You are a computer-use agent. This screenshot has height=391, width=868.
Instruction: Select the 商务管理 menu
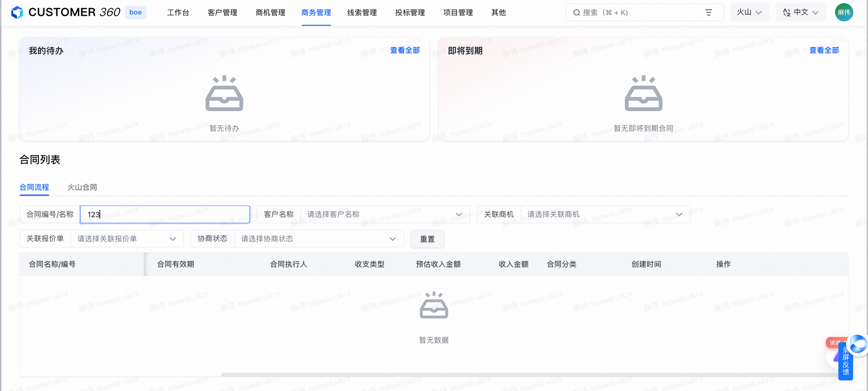[316, 13]
